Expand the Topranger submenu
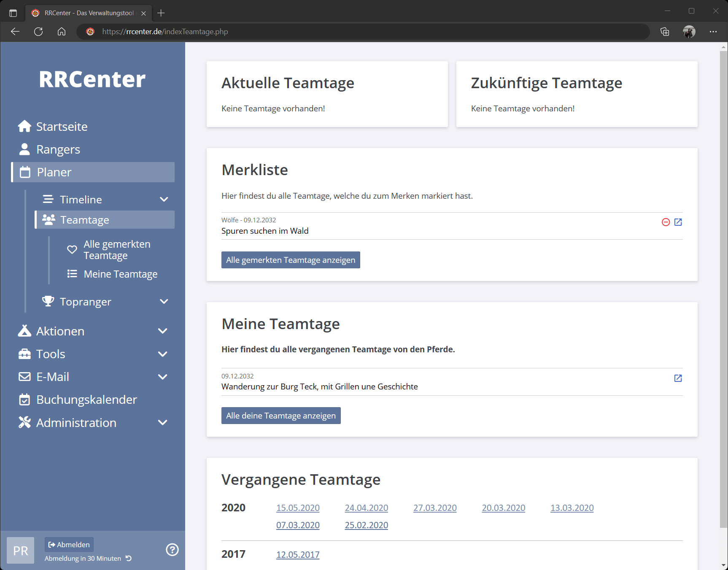Image resolution: width=728 pixels, height=570 pixels. pyautogui.click(x=164, y=302)
